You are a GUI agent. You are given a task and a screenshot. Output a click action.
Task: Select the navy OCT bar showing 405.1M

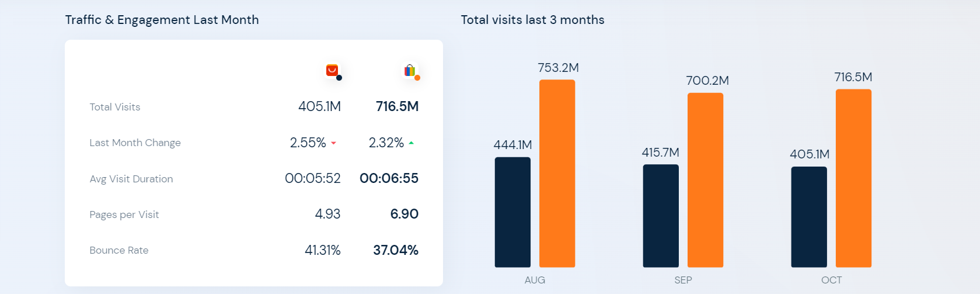coord(809,217)
